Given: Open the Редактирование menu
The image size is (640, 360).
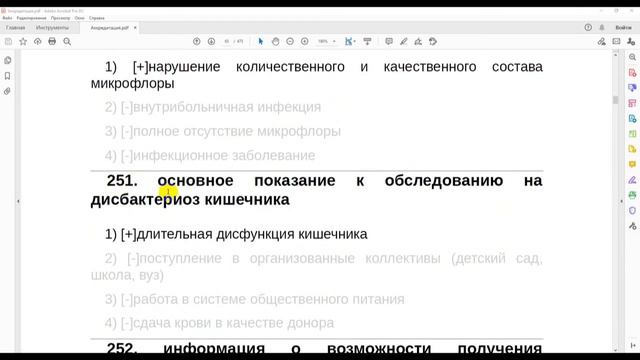Looking at the screenshot, I should point(31,18).
